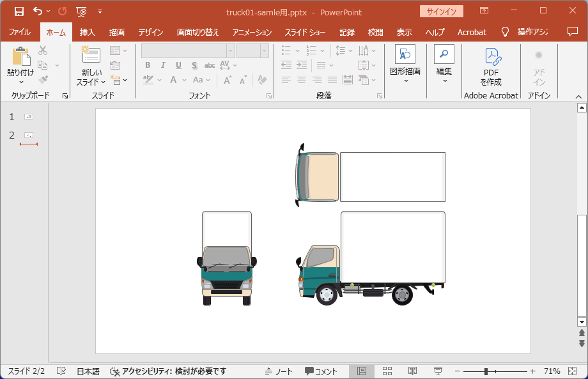
Task: Click the サインイン sign-in button
Action: (x=441, y=12)
